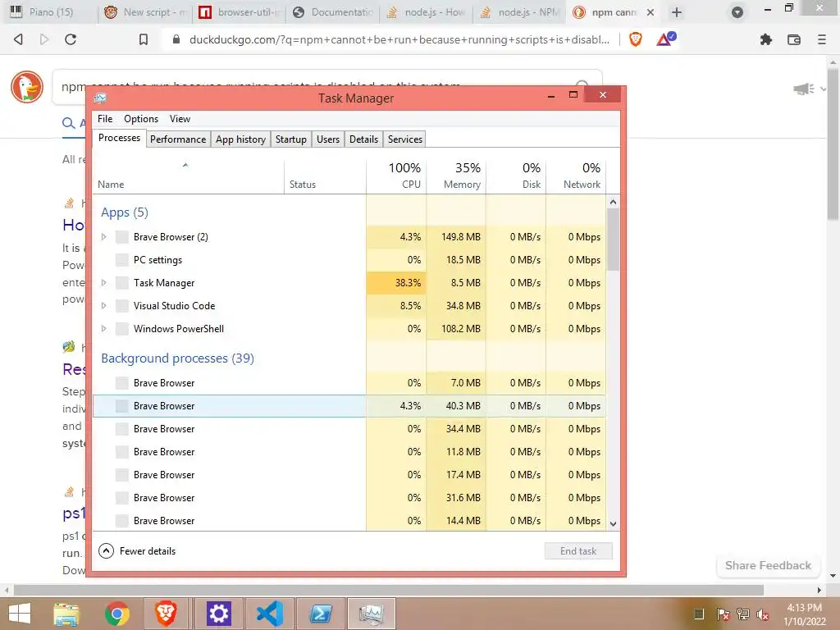
Task: Click the browser back arrow
Action: pyautogui.click(x=18, y=39)
